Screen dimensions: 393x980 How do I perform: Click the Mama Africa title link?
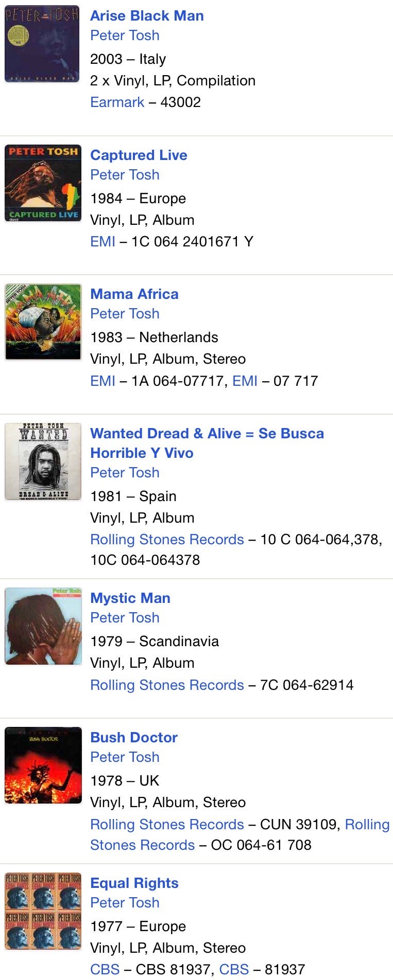pos(134,294)
